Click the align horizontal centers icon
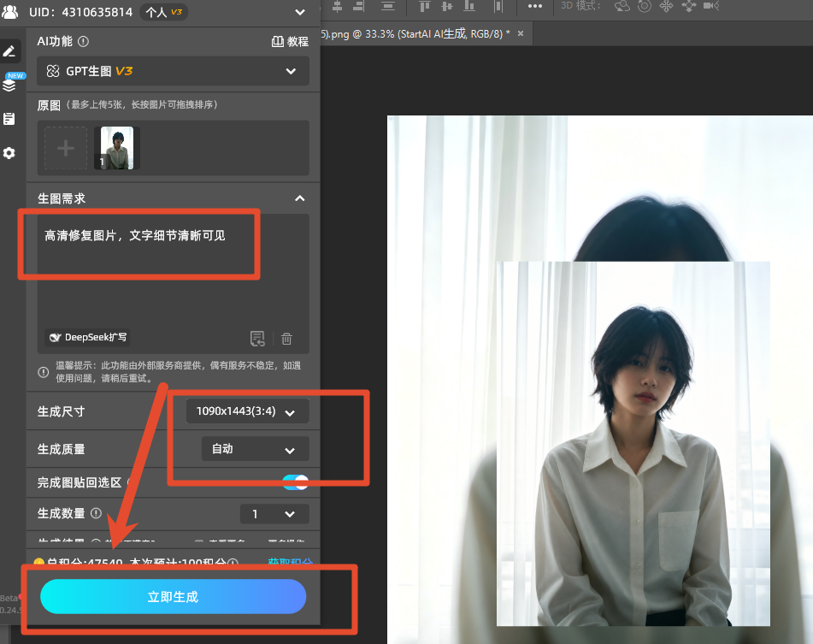 point(338,6)
